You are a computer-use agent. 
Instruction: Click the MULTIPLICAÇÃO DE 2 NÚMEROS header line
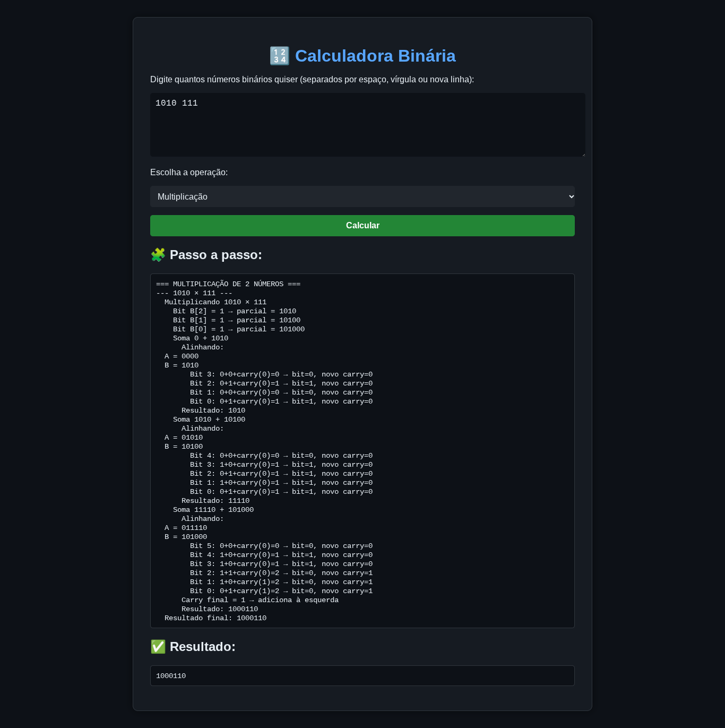coord(228,284)
